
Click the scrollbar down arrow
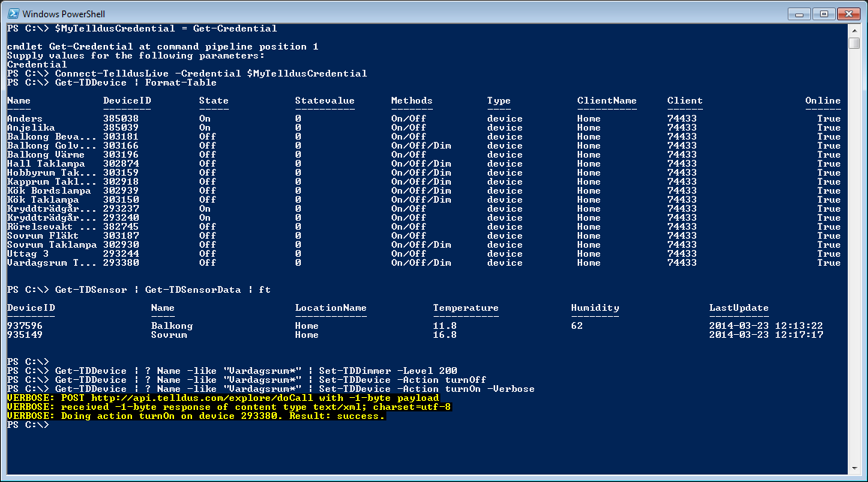854,468
